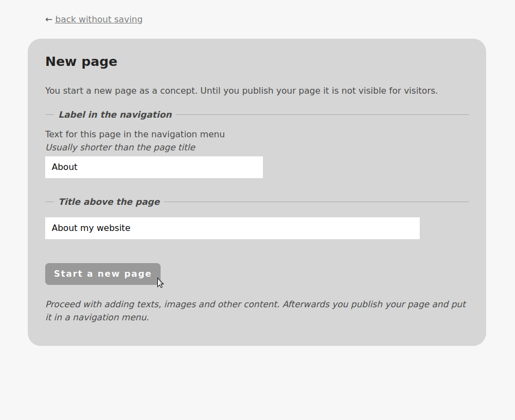Focus the navigation label field containing About
This screenshot has width=515, height=420.
(x=154, y=167)
